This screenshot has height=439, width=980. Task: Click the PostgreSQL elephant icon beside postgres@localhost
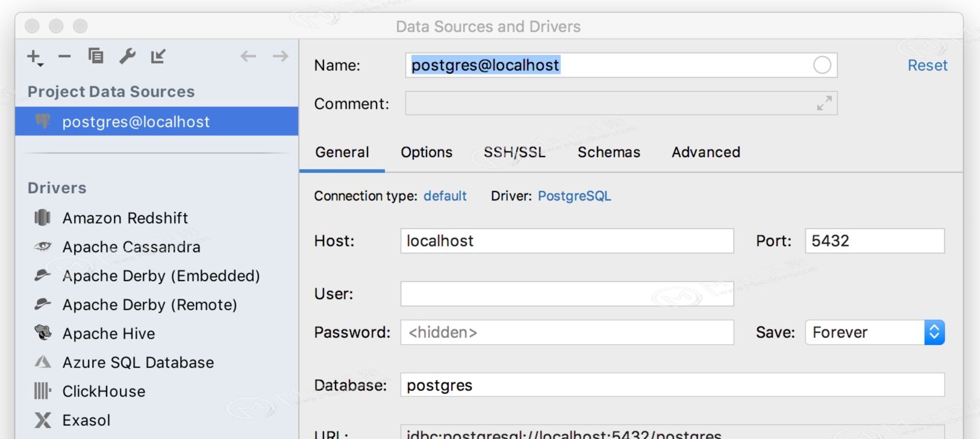(x=43, y=121)
